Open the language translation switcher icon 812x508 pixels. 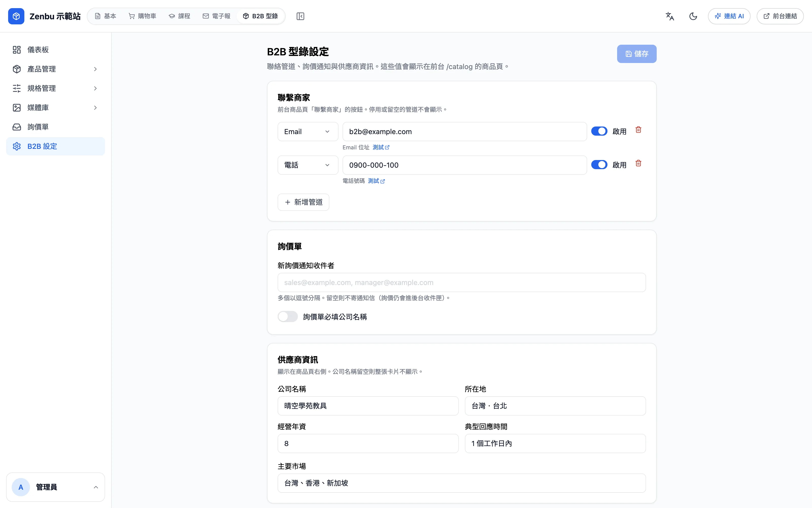click(x=670, y=16)
